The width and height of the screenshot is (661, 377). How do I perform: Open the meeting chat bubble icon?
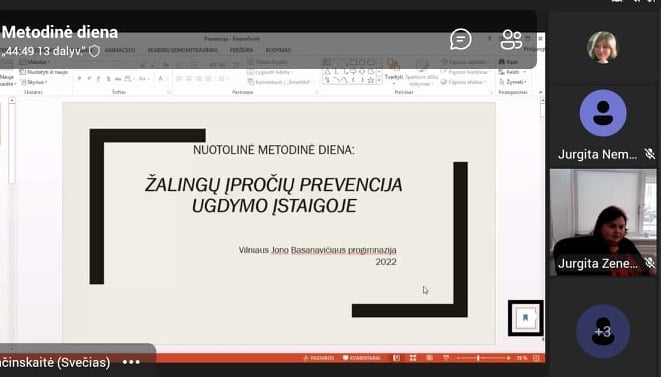(x=461, y=39)
